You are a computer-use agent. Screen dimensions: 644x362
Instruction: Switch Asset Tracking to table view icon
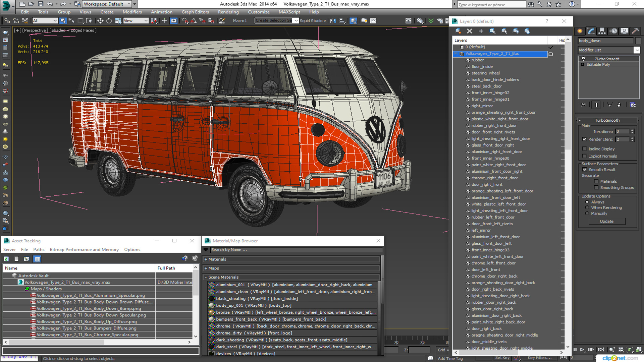click(x=38, y=259)
